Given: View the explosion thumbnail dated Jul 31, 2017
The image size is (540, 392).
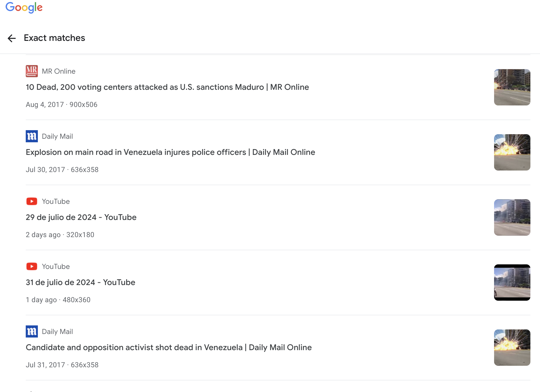Looking at the screenshot, I should coord(512,348).
